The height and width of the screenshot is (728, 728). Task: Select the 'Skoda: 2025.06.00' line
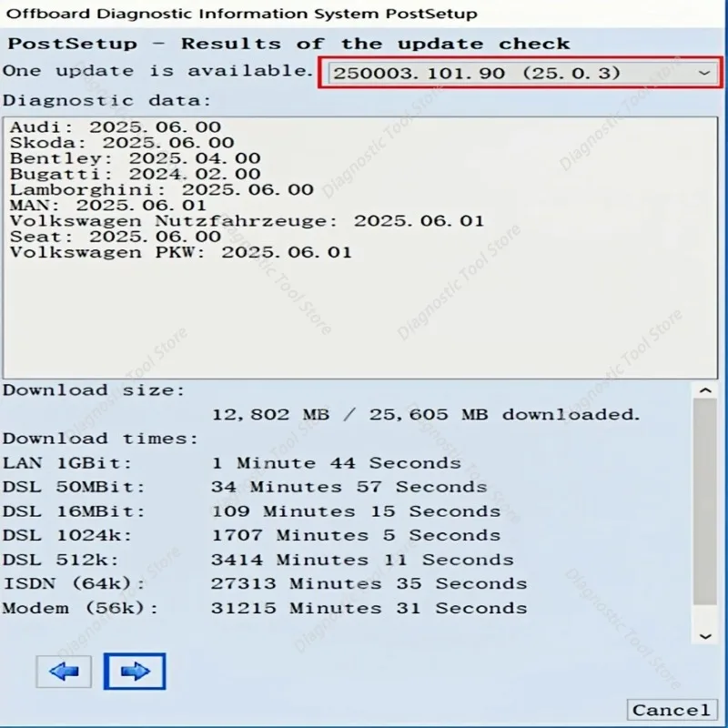coord(122,143)
